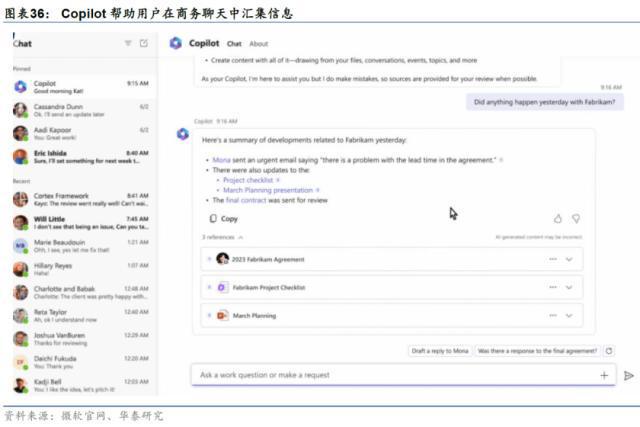Click the filter chats icon
This screenshot has height=427, width=640.
(x=127, y=44)
